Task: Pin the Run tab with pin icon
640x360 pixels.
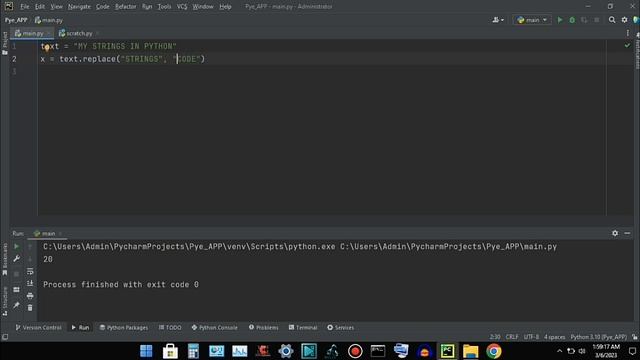Action: [x=16, y=305]
